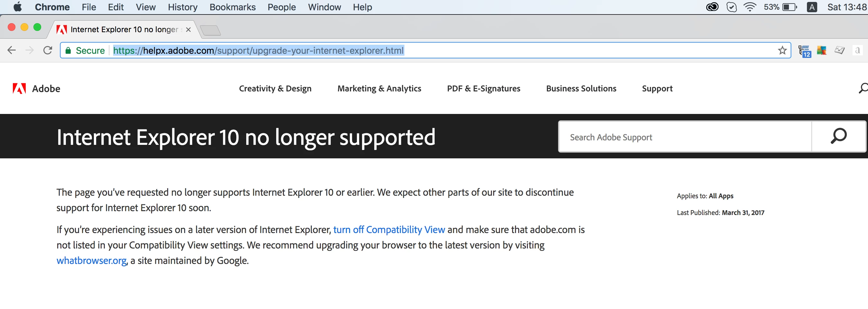Open the Window menu
868x309 pixels.
(324, 7)
